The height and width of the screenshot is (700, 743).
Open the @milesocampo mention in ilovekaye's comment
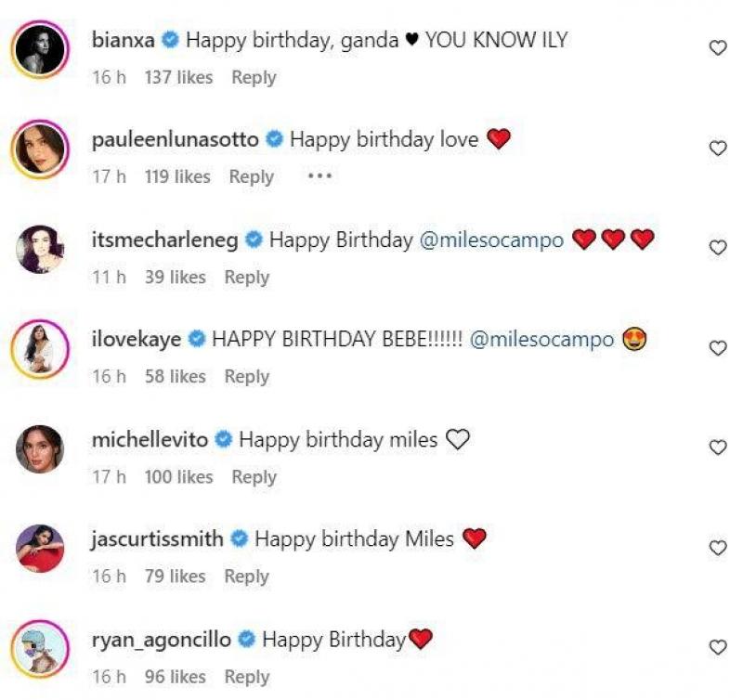click(541, 340)
